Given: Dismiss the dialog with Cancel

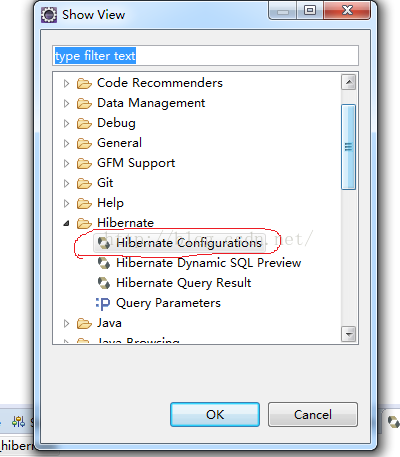Looking at the screenshot, I should 313,414.
